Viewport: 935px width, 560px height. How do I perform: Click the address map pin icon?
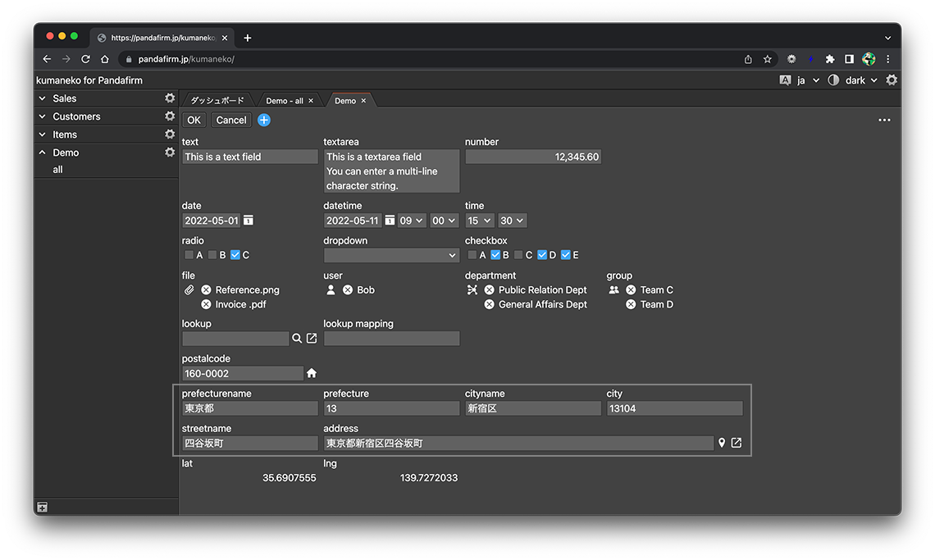tap(722, 443)
